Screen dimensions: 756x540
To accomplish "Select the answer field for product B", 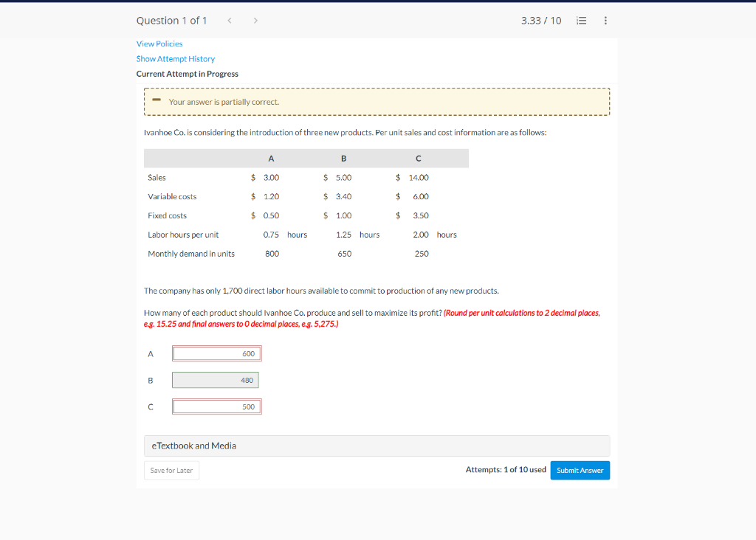I will click(215, 380).
